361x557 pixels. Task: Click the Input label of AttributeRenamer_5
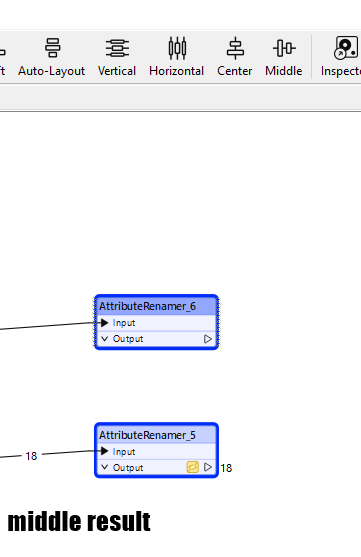(x=124, y=451)
